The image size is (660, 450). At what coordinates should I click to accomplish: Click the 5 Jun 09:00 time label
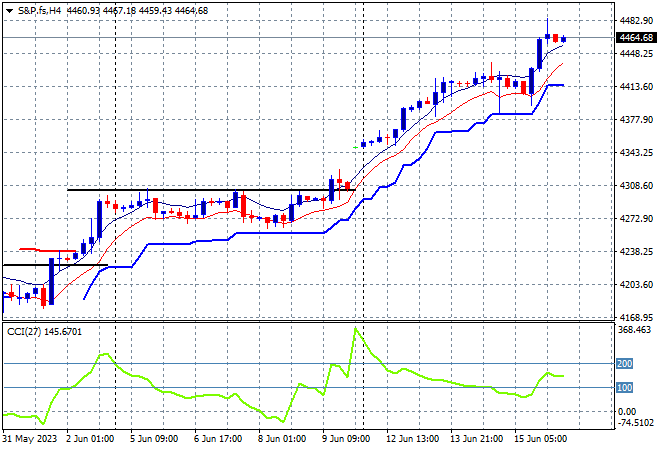click(x=154, y=439)
